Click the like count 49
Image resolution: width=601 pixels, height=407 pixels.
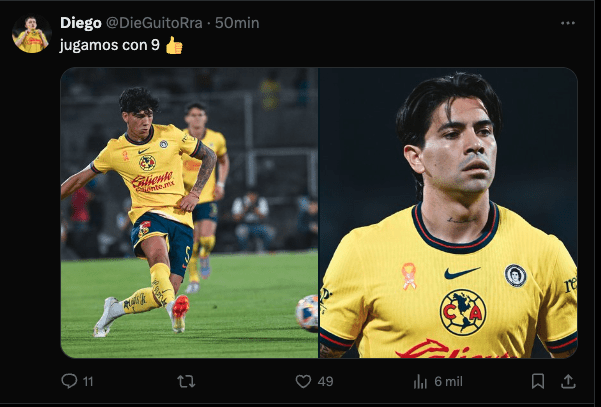(325, 381)
